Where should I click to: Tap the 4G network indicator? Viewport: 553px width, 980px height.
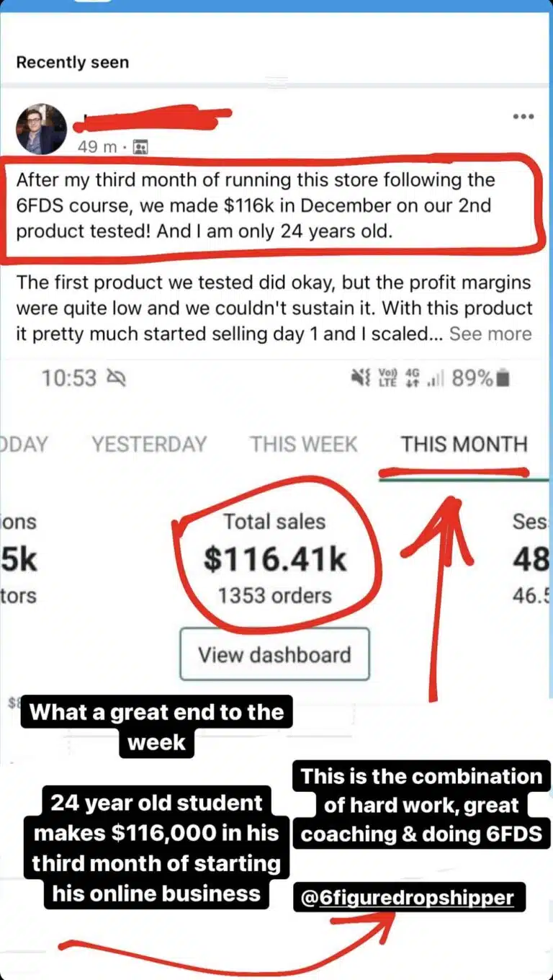tap(413, 378)
